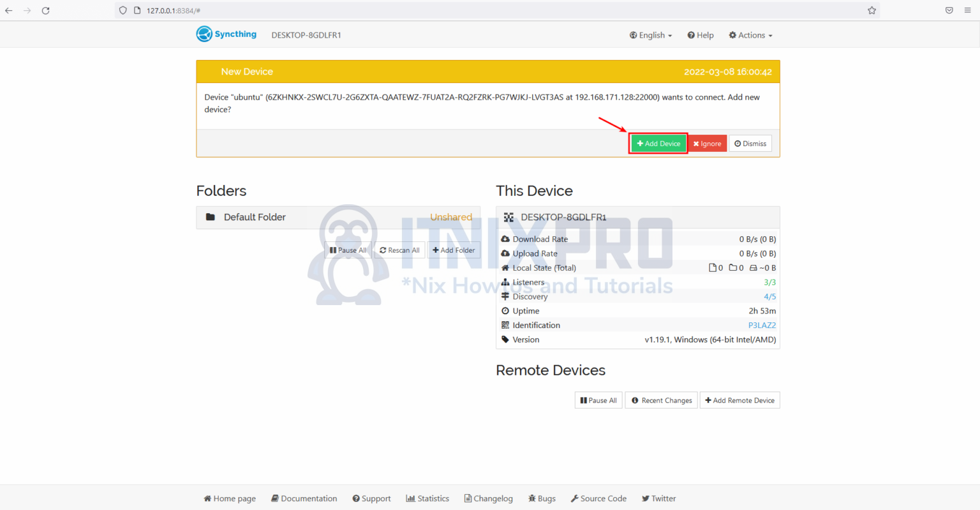
Task: Dismiss the New Device notification
Action: coord(750,143)
